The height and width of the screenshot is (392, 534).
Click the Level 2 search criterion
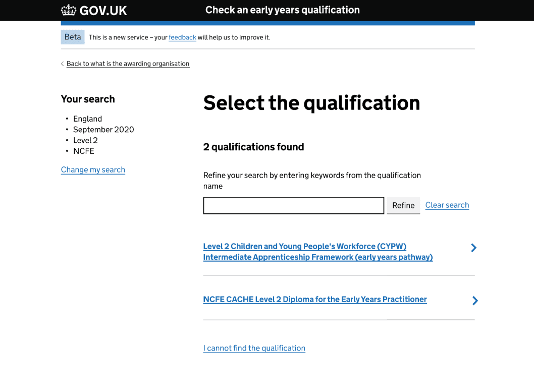tap(85, 140)
